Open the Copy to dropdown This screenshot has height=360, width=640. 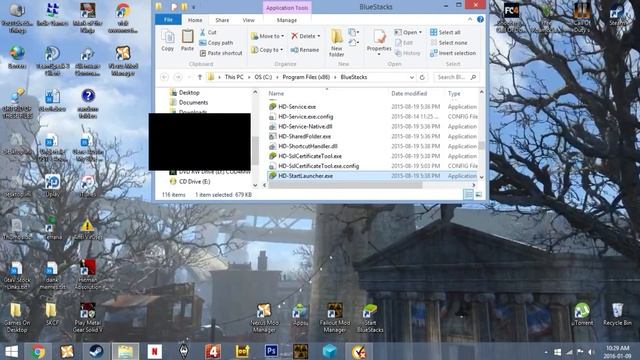tap(267, 50)
